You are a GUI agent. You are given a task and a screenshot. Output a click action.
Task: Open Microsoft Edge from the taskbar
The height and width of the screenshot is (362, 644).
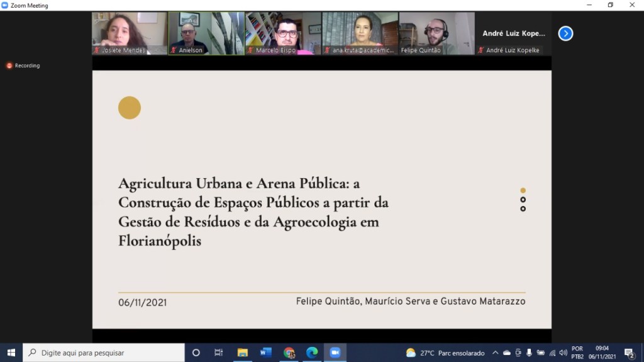coord(312,353)
